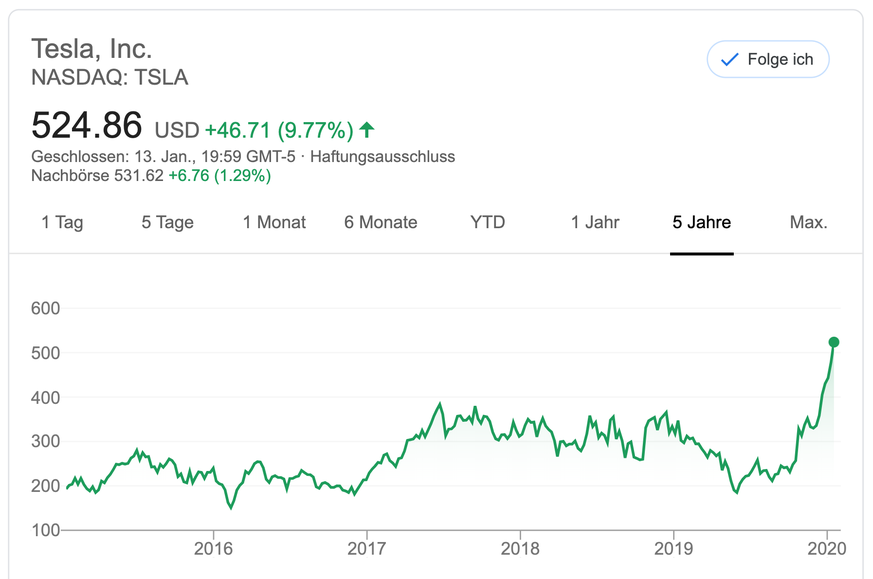The height and width of the screenshot is (579, 873).
Task: Show the '1 Monat' chart range
Action: click(274, 223)
